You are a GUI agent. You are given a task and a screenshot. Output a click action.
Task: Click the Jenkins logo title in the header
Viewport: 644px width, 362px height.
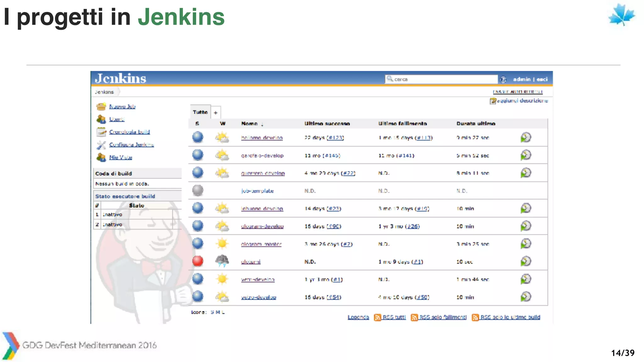tap(121, 78)
